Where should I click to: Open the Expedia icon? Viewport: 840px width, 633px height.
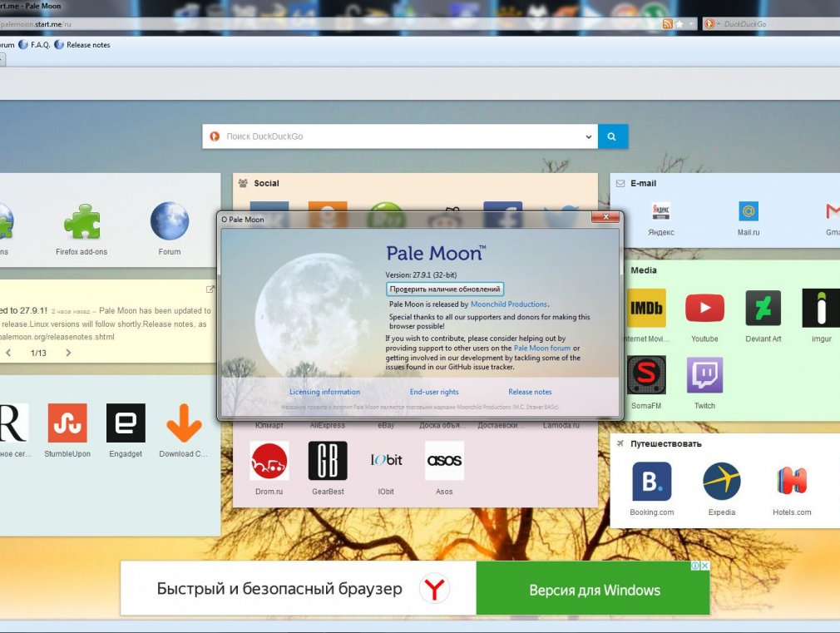click(x=722, y=482)
